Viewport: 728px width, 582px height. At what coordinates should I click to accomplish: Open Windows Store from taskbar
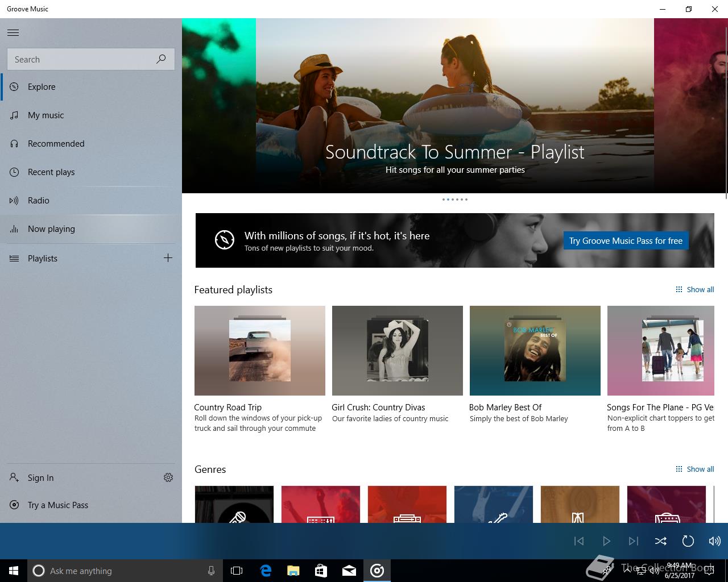pos(321,571)
